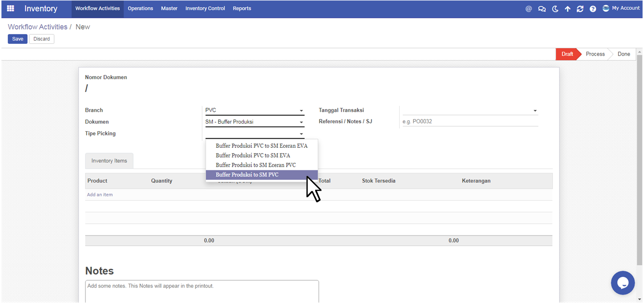
Task: Open the apps grid menu
Action: [10, 8]
